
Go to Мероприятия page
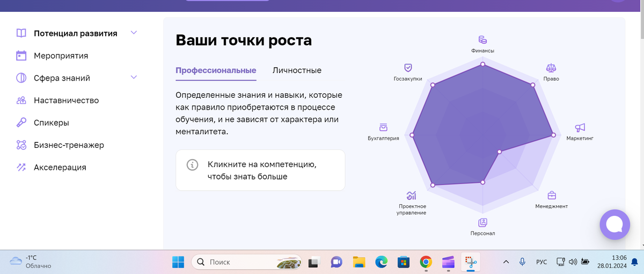(61, 55)
